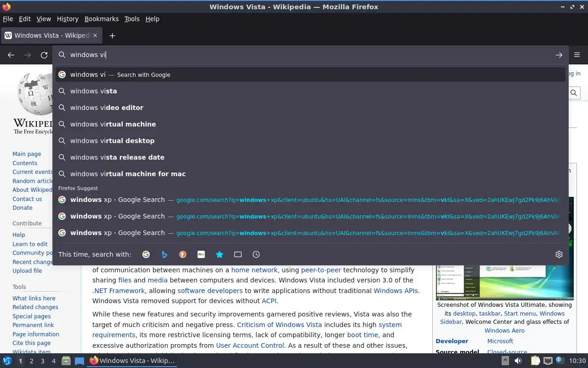Choose 'windows virtual machine for mac' suggestion

tap(311, 174)
